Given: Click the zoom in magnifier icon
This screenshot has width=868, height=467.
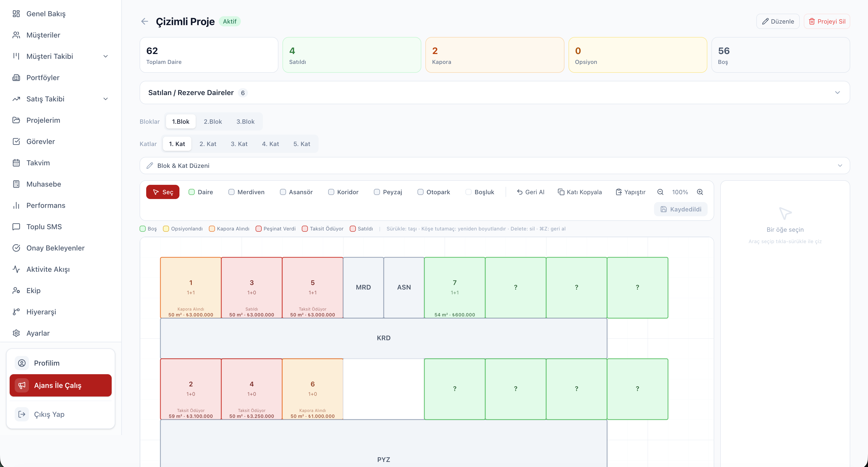Looking at the screenshot, I should 700,192.
